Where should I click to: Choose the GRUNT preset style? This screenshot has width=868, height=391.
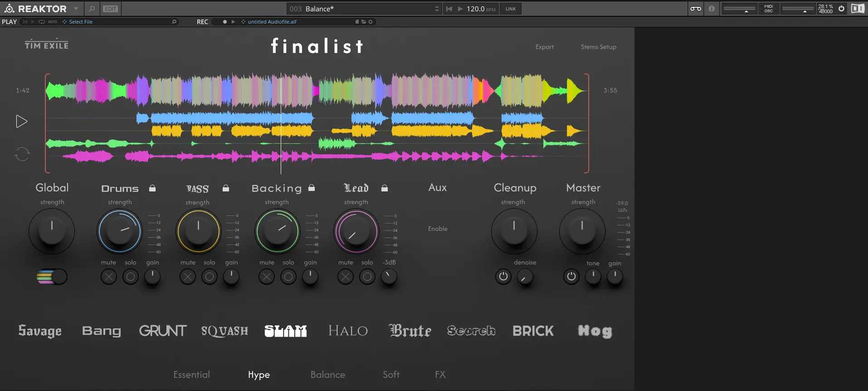click(163, 331)
